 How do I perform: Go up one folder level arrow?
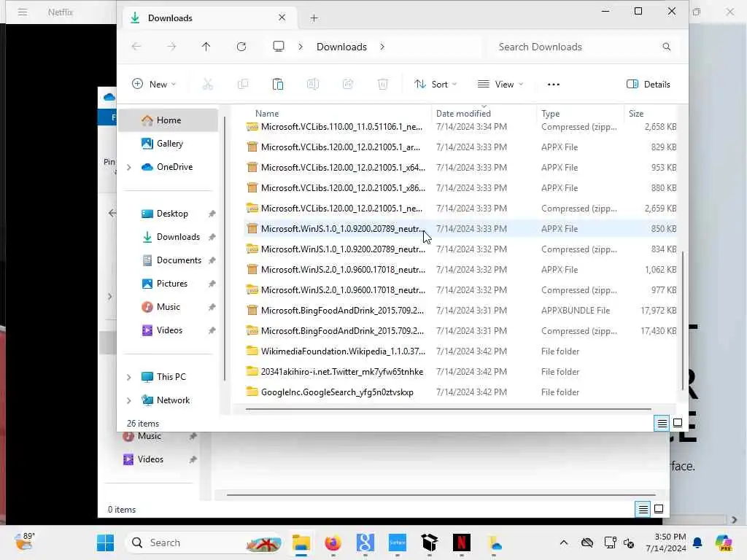point(206,47)
